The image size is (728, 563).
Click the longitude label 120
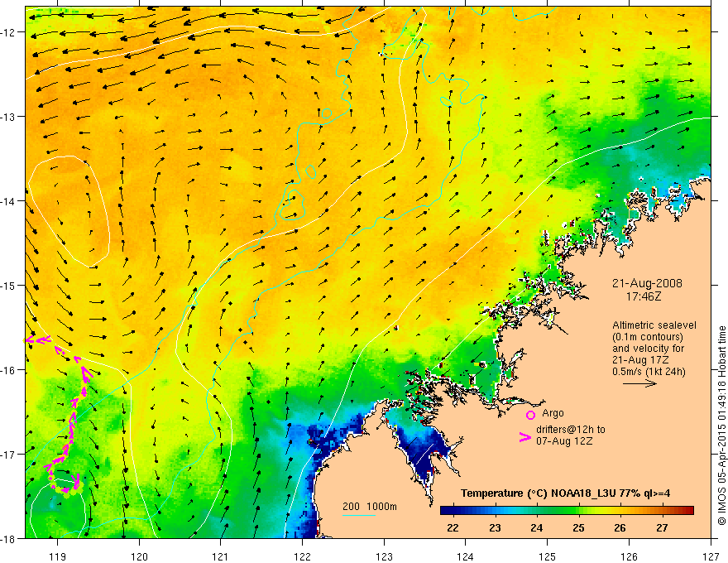(x=139, y=556)
